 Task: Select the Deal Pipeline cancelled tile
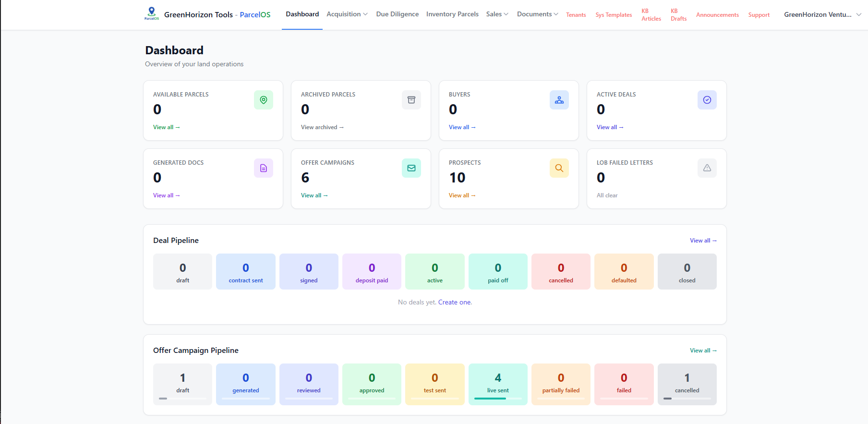561,272
